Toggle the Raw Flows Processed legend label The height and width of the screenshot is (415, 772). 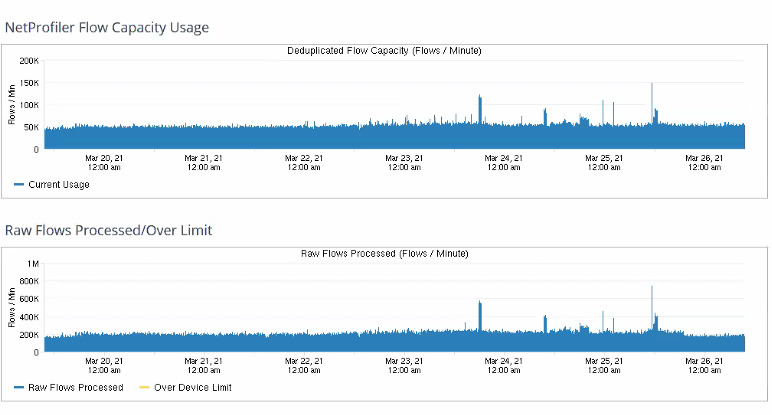76,387
